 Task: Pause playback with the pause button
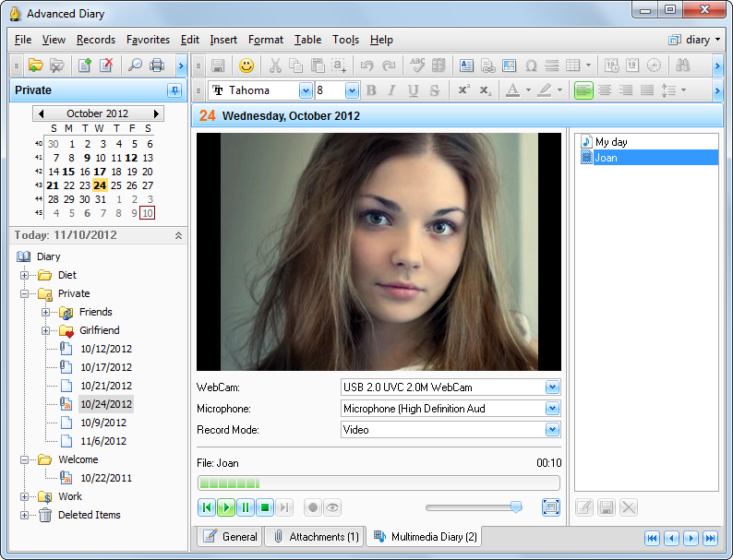246,507
